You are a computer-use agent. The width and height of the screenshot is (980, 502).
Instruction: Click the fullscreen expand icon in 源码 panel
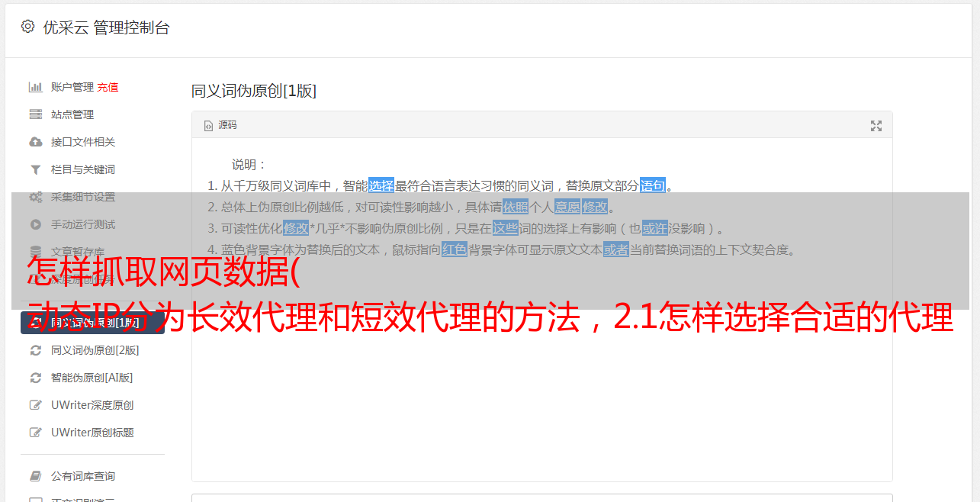[876, 126]
